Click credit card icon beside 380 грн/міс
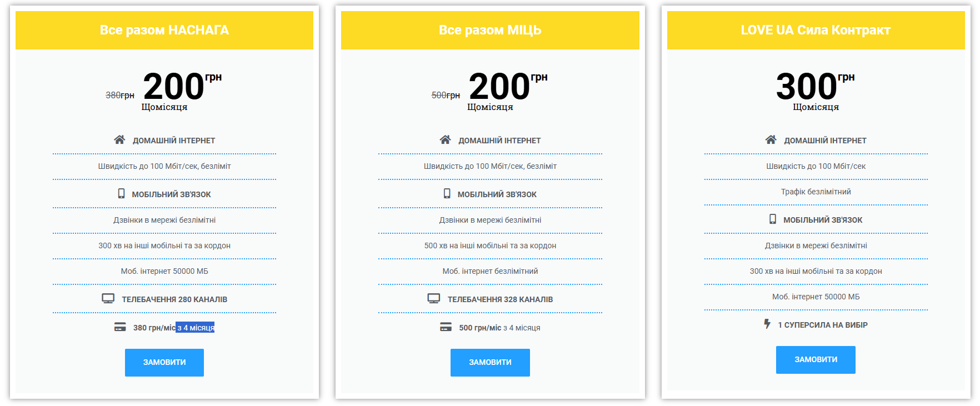 [120, 327]
